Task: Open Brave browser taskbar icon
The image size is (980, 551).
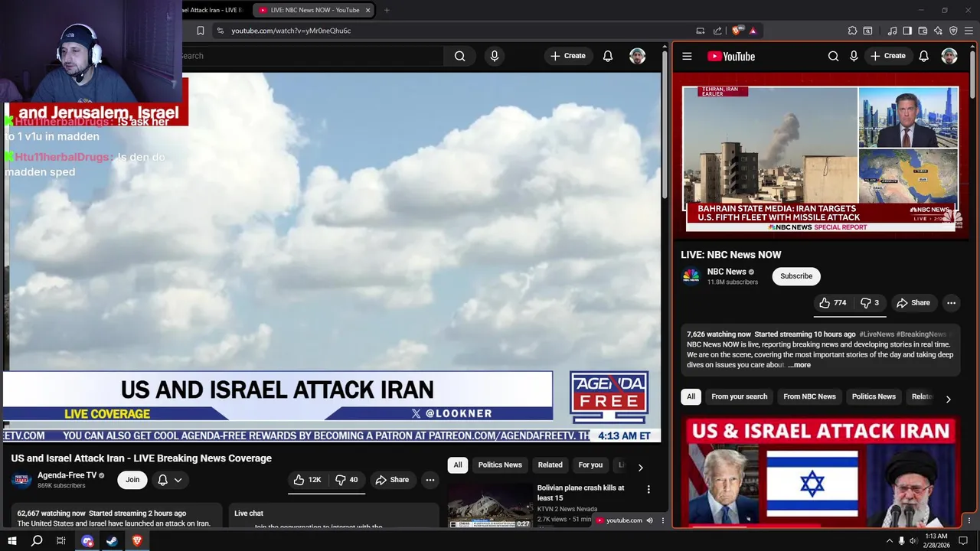Action: [137, 541]
